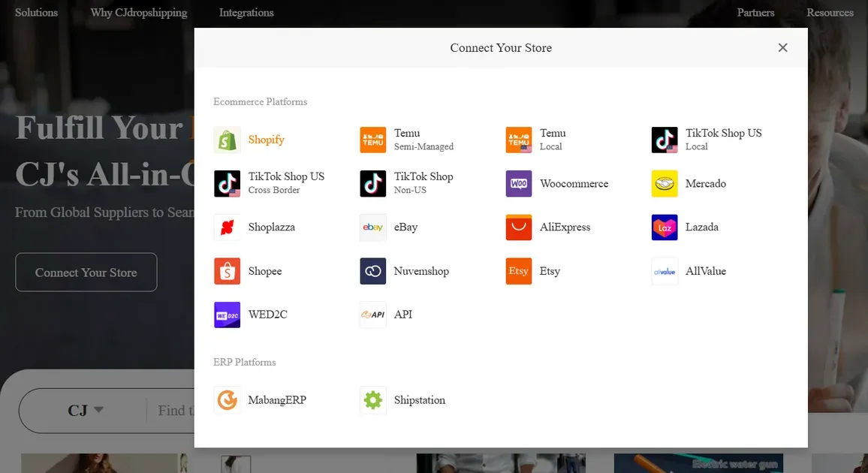The height and width of the screenshot is (473, 868).
Task: Click the Mercado handshake icon
Action: click(x=665, y=184)
